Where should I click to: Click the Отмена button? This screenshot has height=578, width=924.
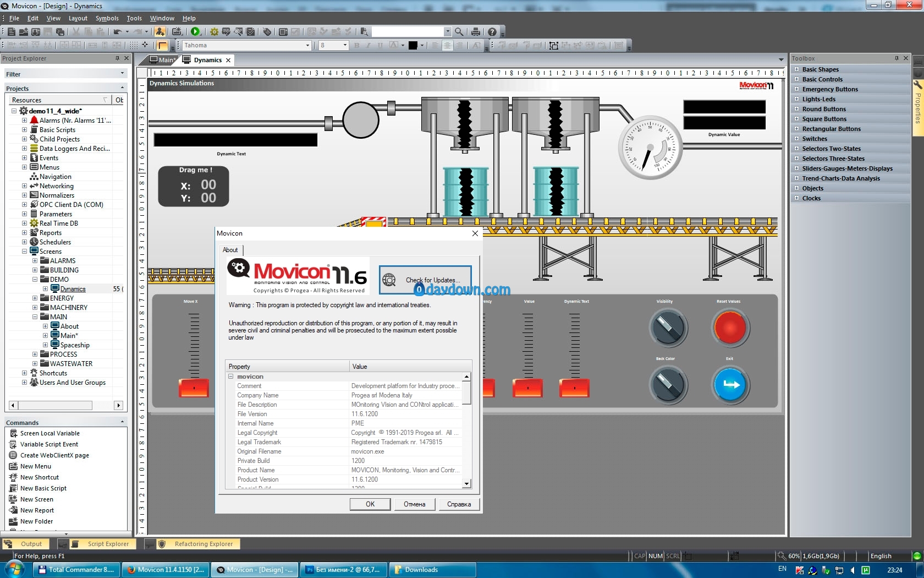pos(414,504)
